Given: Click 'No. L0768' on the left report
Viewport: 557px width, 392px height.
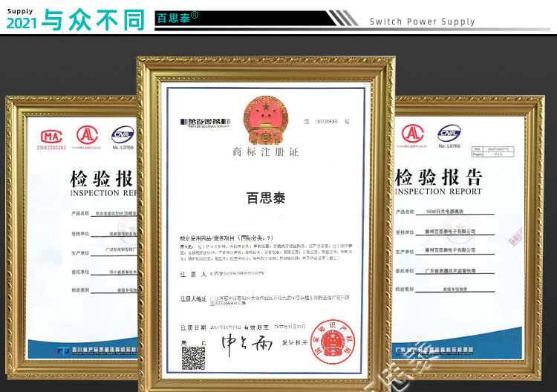Looking at the screenshot, I should pyautogui.click(x=123, y=147).
